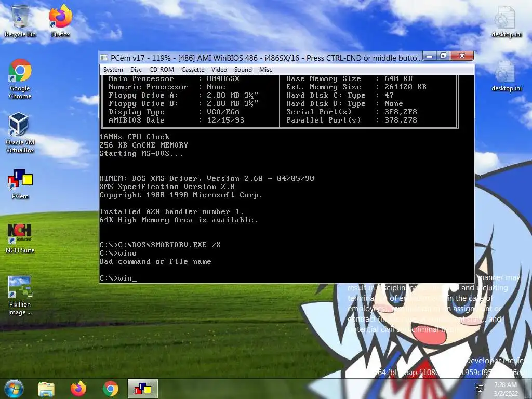Select the NCH Suite desktop icon
532x399 pixels.
point(20,238)
